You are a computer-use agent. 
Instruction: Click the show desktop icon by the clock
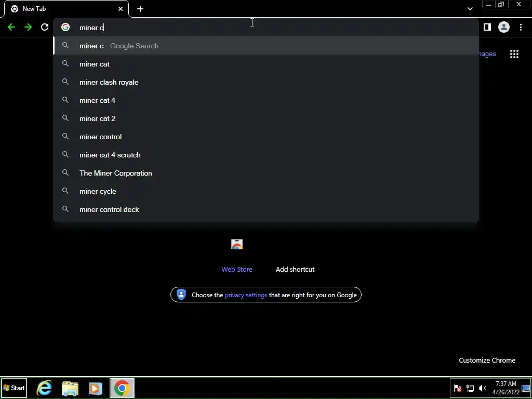point(526,388)
